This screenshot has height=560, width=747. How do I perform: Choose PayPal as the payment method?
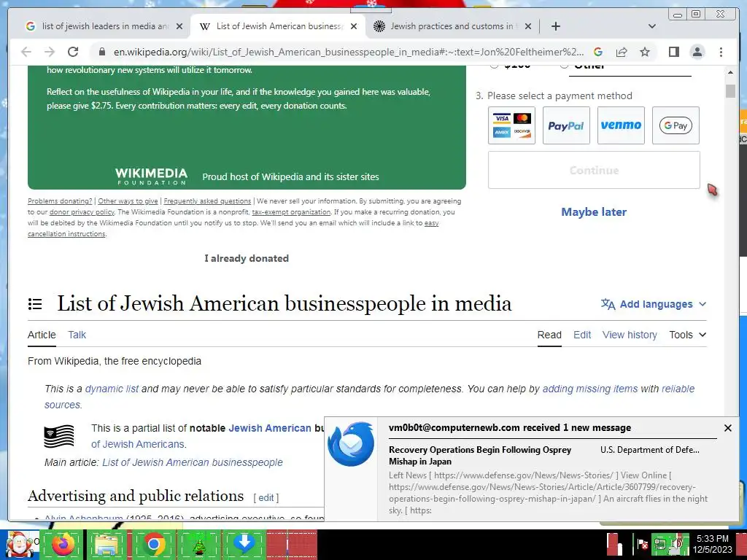tap(566, 125)
